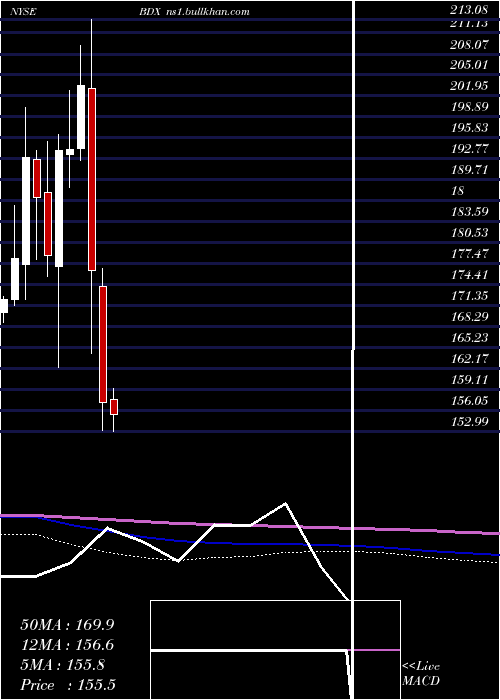
Task: Select the 171.35 axis value
Action: coord(469,296)
